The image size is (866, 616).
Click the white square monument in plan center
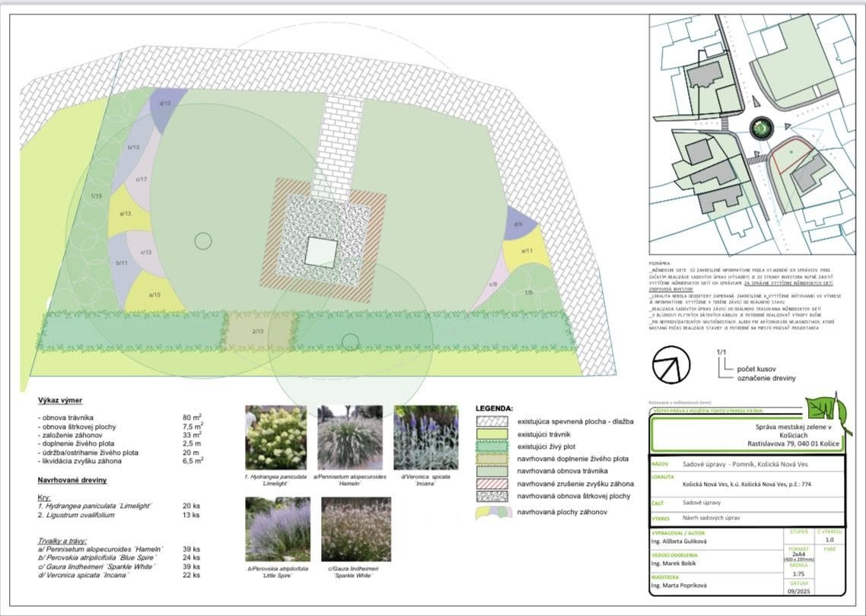(x=321, y=250)
